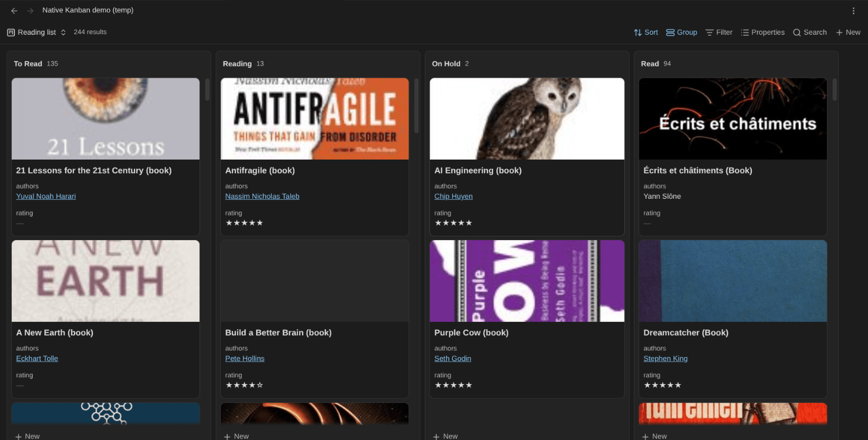Click the Read column header
The height and width of the screenshot is (440, 868).
point(650,64)
